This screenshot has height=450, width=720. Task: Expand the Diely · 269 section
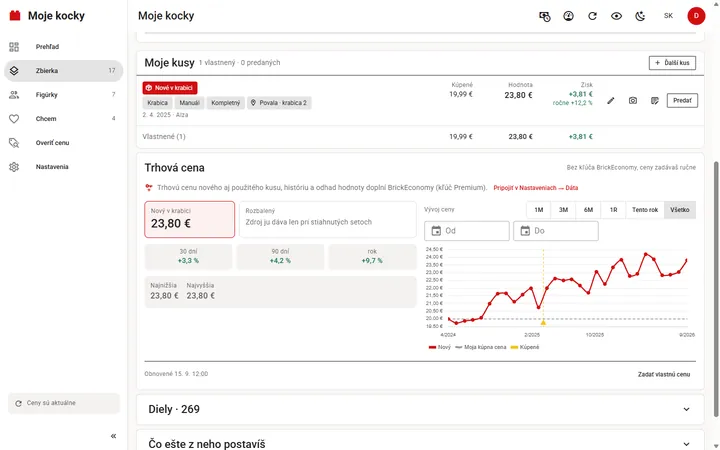coord(420,409)
